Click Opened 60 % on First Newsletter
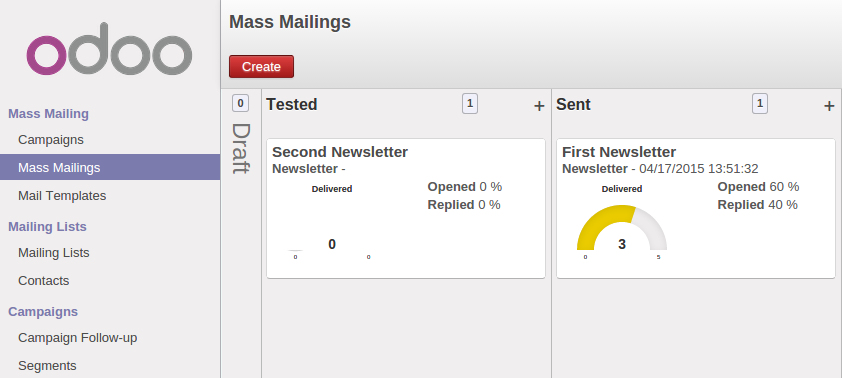The width and height of the screenshot is (842, 378). pos(758,187)
